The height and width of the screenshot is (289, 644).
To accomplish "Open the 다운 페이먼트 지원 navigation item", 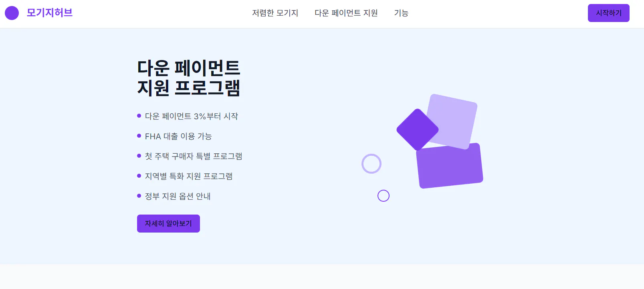I will tap(347, 13).
